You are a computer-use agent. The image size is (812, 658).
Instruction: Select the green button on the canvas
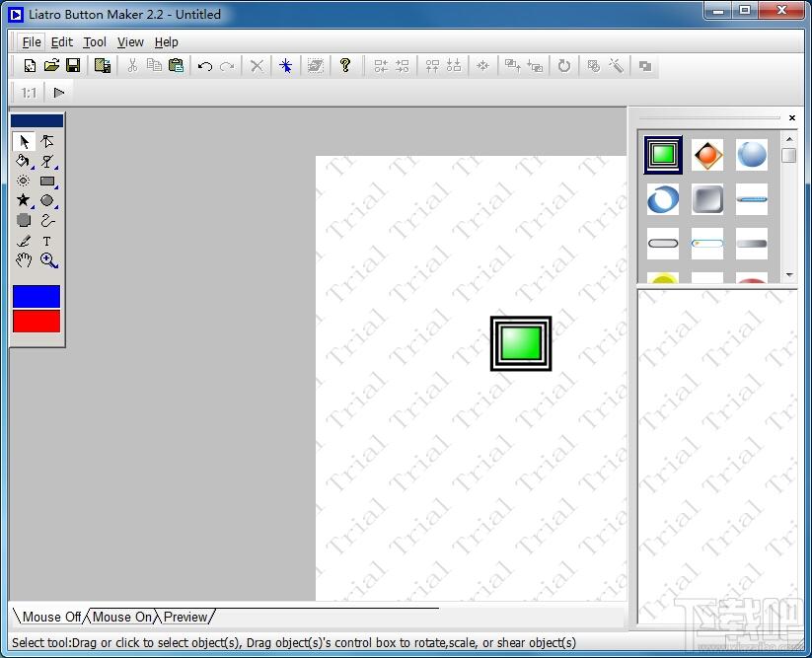click(x=521, y=343)
